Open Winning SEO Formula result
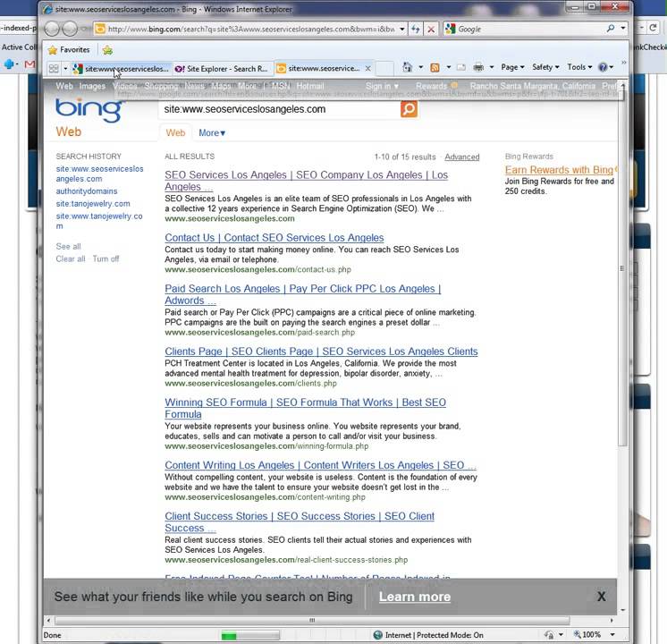 (x=306, y=408)
